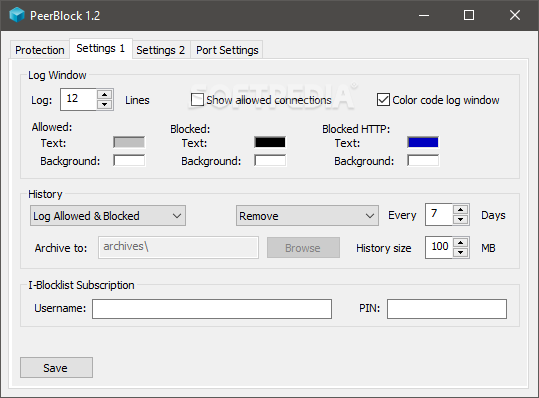Switch to the Protection tab
This screenshot has height=398, width=539.
[40, 50]
